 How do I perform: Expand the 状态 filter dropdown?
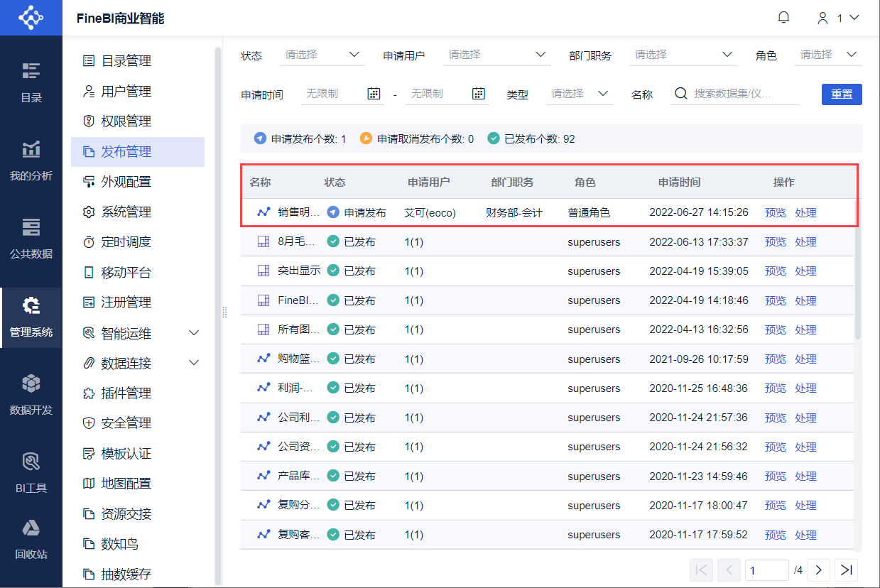[322, 55]
